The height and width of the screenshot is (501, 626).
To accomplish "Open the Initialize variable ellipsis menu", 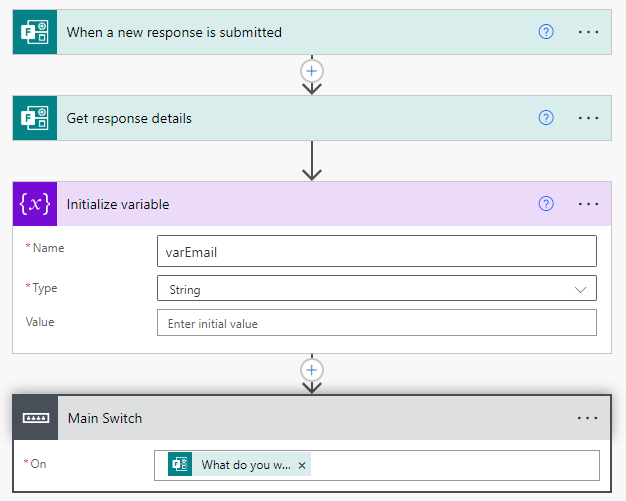I will (588, 204).
